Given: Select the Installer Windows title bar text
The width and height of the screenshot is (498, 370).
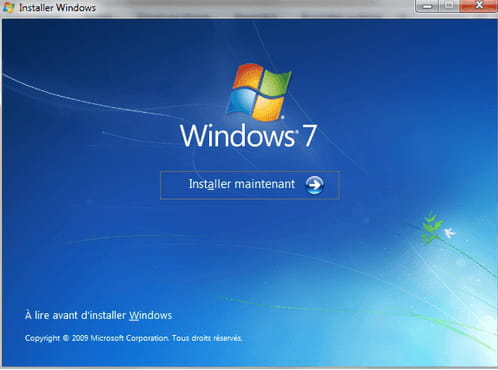Looking at the screenshot, I should (x=57, y=8).
